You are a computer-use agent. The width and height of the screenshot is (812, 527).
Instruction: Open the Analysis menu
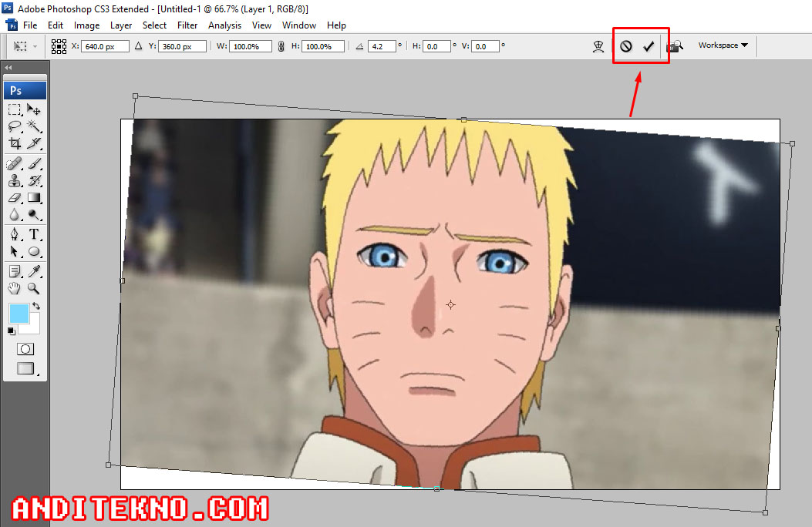click(x=224, y=25)
